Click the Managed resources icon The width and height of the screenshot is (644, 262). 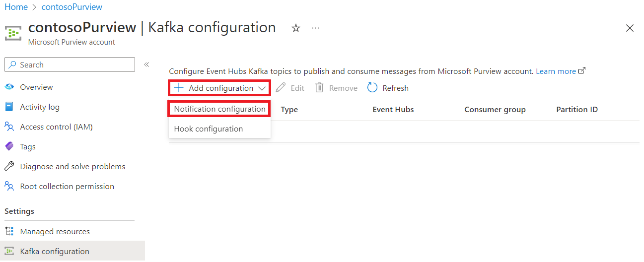pyautogui.click(x=9, y=231)
